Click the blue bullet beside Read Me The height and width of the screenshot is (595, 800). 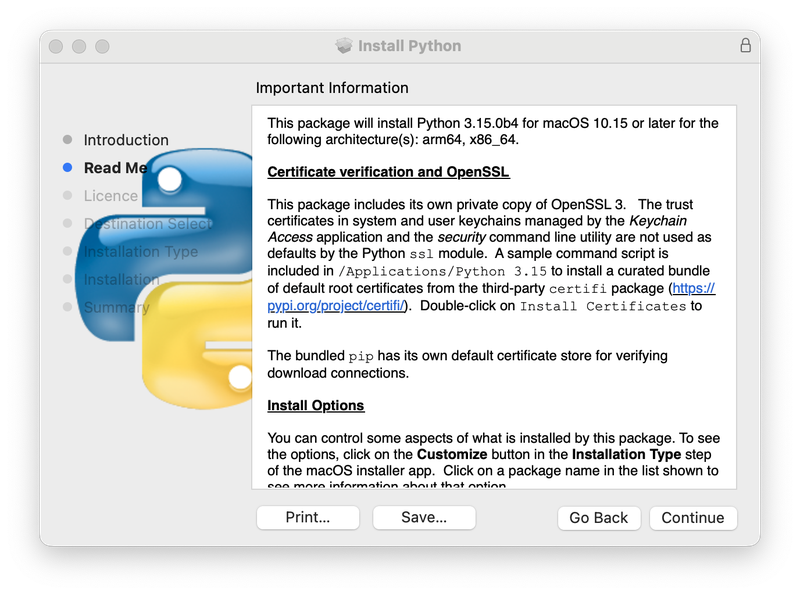[67, 167]
